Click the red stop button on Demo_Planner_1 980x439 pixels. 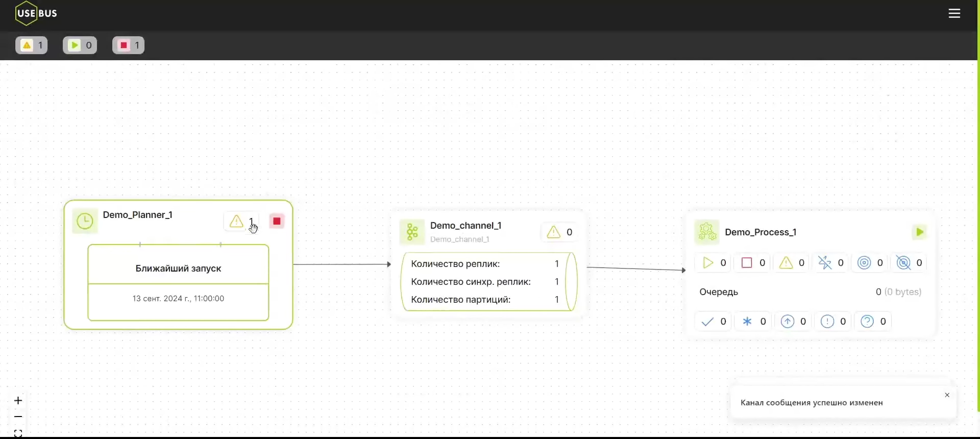277,222
